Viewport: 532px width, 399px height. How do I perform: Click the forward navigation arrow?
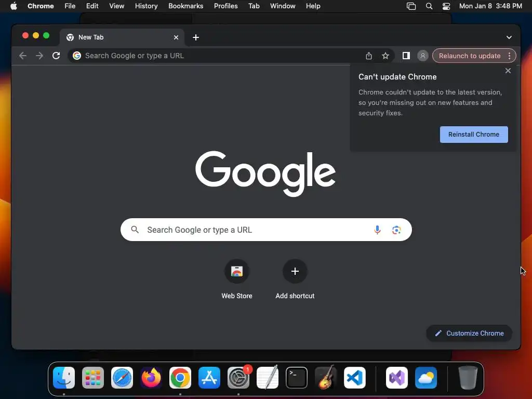tap(39, 56)
